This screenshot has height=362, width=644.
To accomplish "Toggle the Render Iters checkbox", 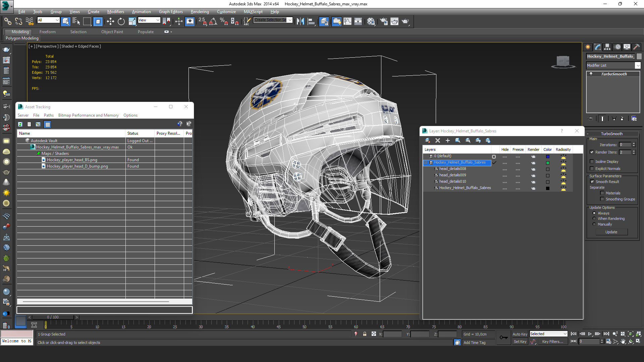I will [592, 152].
